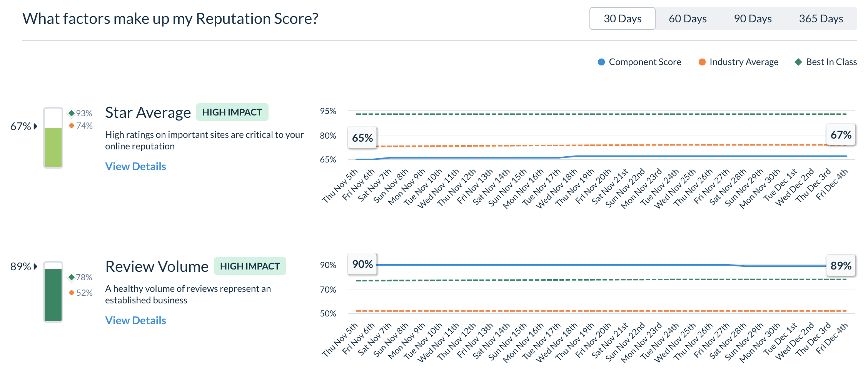Open View Details under Star Average
The width and height of the screenshot is (868, 375).
click(135, 166)
